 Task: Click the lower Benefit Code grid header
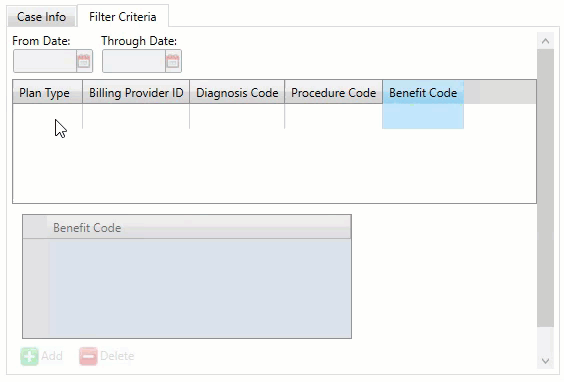tap(199, 228)
